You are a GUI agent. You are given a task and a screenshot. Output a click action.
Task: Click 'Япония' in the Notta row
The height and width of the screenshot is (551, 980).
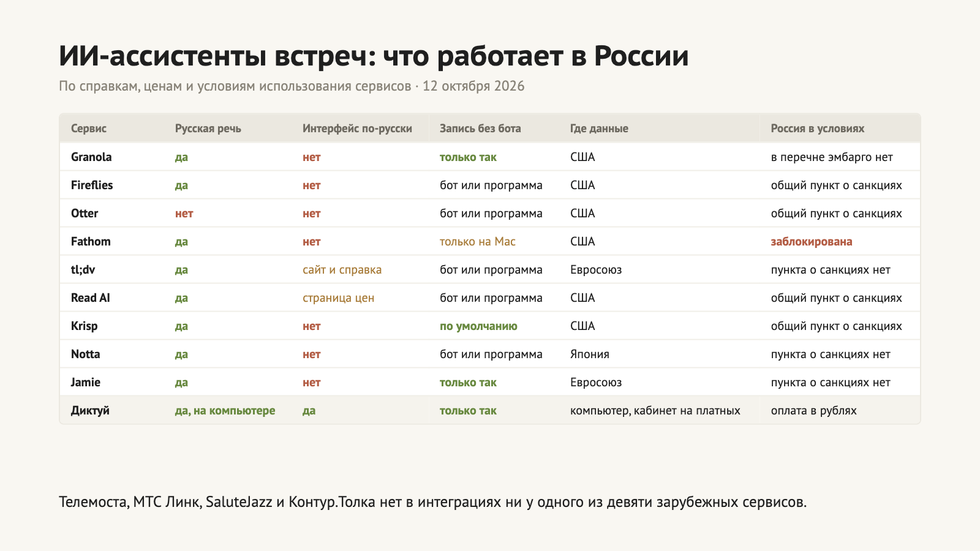click(x=590, y=354)
